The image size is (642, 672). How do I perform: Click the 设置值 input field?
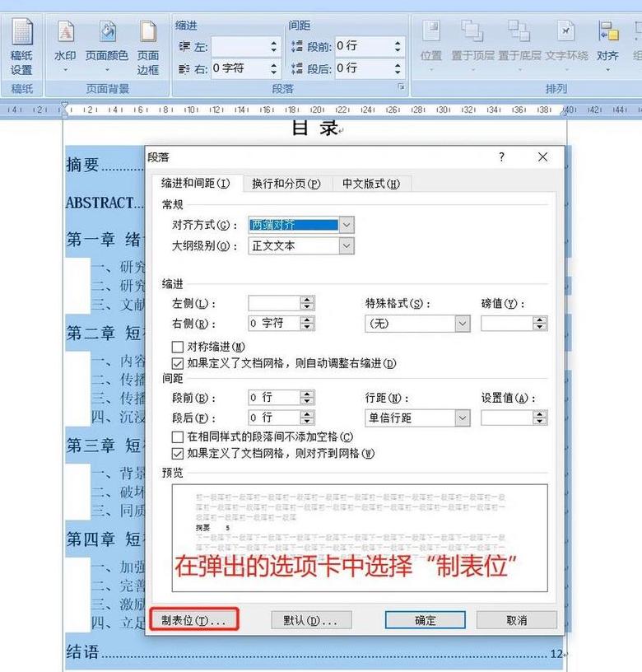click(x=507, y=418)
